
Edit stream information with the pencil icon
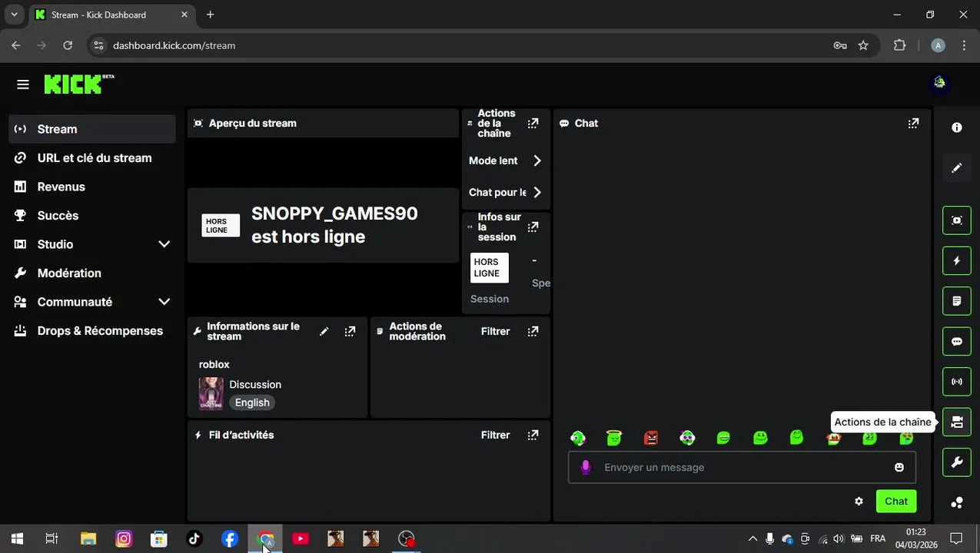(324, 331)
